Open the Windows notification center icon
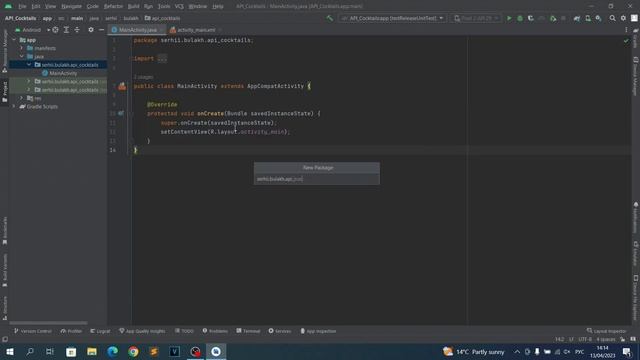640x360 pixels. [x=627, y=351]
